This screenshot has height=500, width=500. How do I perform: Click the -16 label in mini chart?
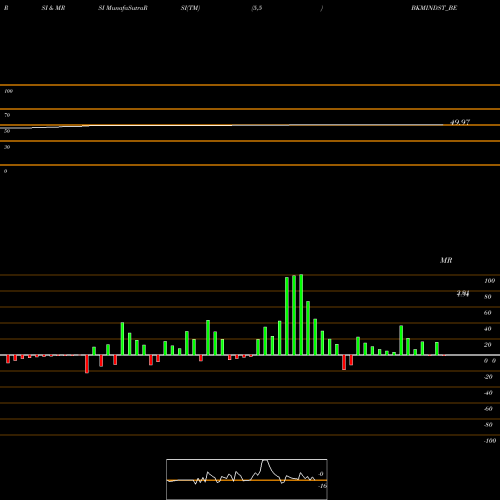(x=323, y=486)
